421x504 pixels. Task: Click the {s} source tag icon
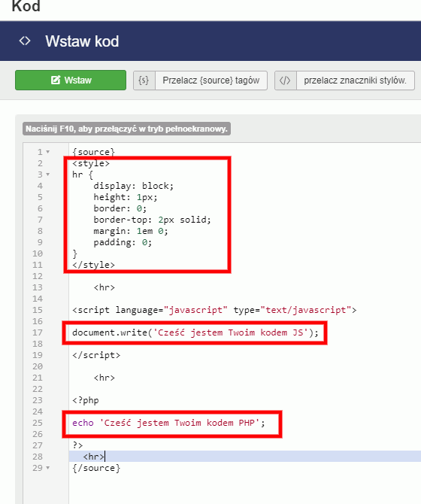coord(144,80)
